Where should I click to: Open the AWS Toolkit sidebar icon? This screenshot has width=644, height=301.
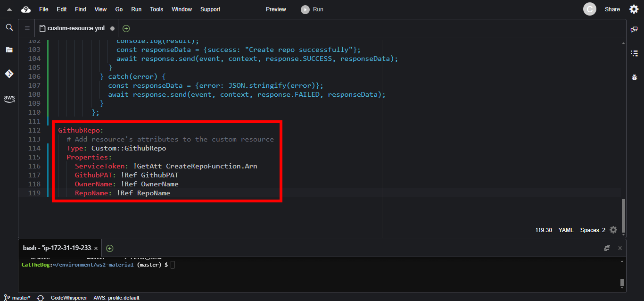pos(9,99)
